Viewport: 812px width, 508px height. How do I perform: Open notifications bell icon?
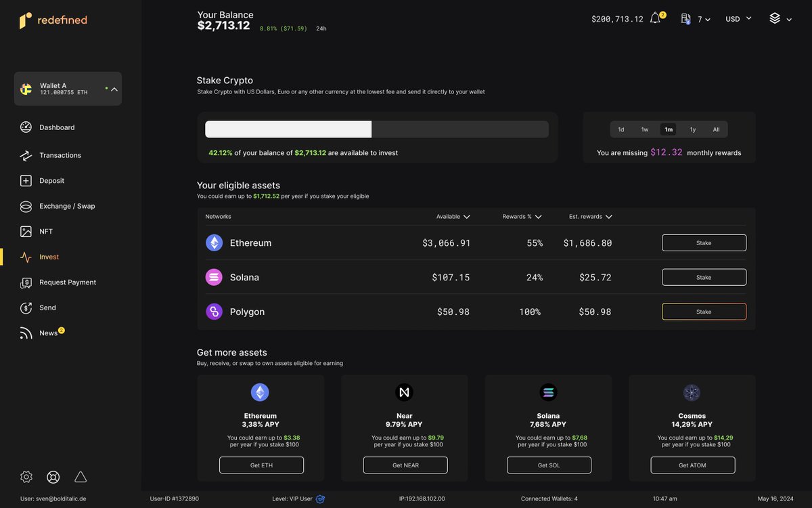click(x=655, y=18)
